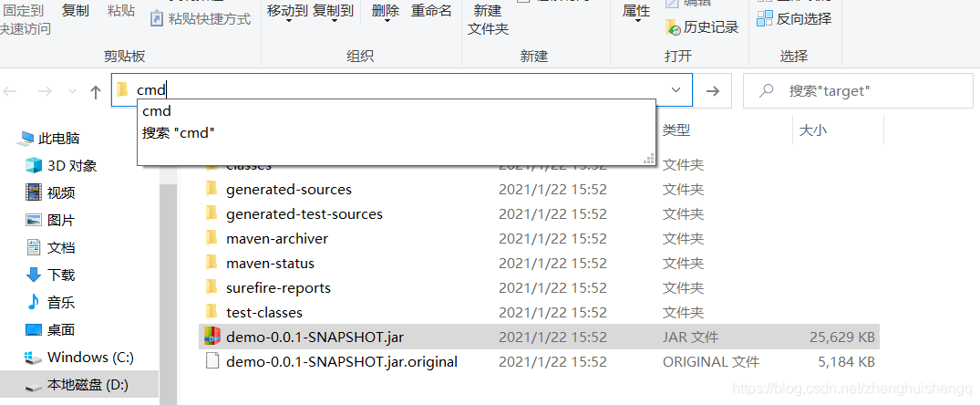Select This PC in navigation pane
The width and height of the screenshot is (980, 405).
[48, 138]
